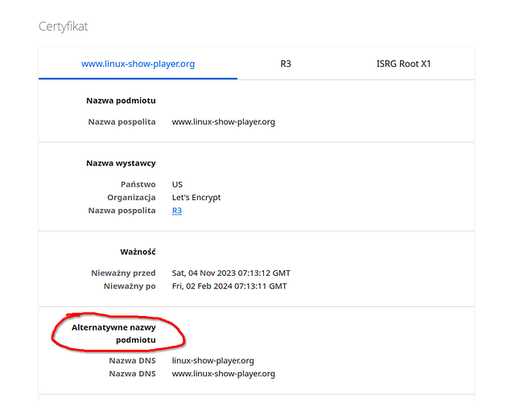Click the Ważność section heading
This screenshot has height=402, width=532.
click(138, 252)
